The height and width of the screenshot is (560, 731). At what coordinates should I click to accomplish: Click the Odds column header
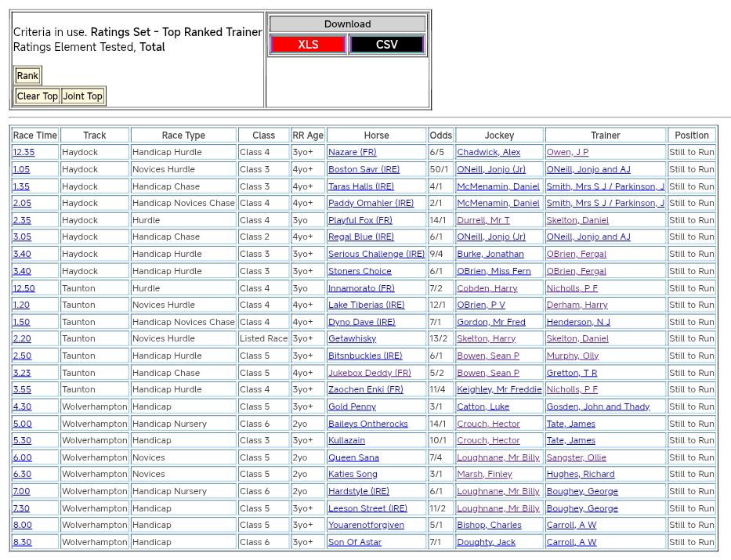coord(441,135)
